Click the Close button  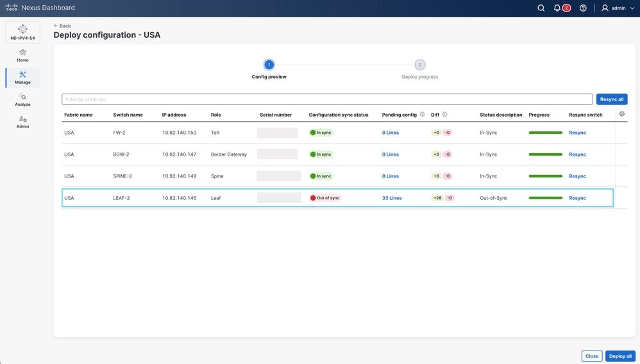(592, 356)
